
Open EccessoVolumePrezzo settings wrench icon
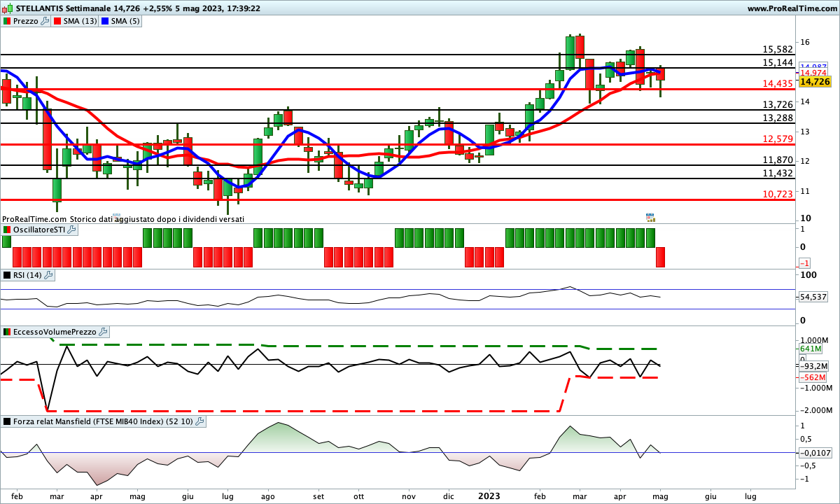click(x=103, y=331)
